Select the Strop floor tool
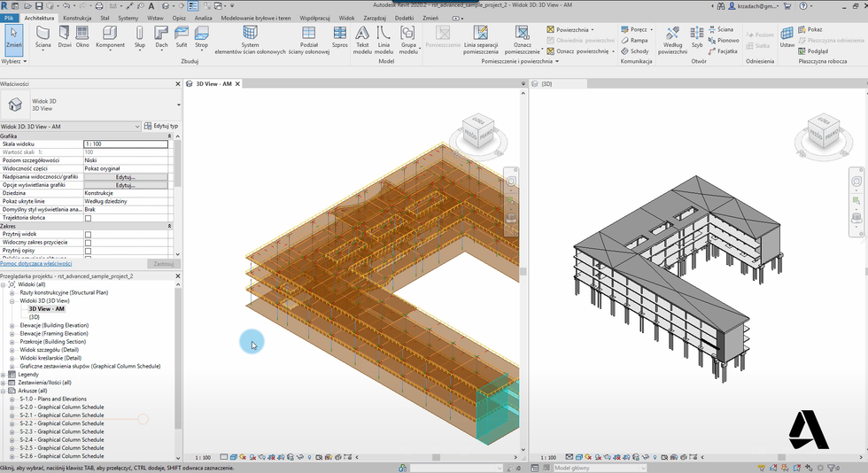This screenshot has width=868, height=473. click(x=202, y=37)
